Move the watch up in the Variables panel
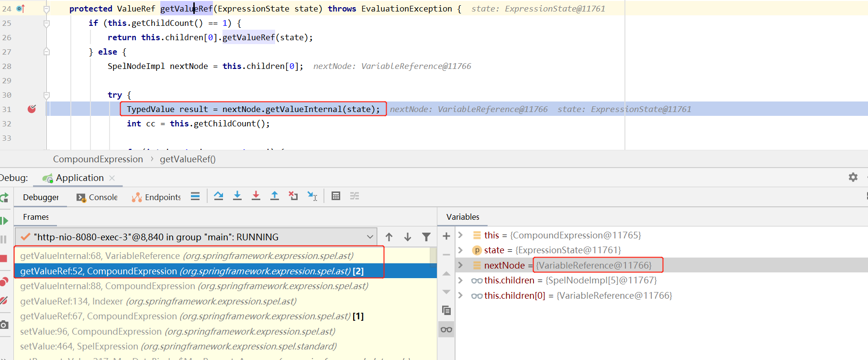Screen dimensions: 868x360 pyautogui.click(x=446, y=273)
